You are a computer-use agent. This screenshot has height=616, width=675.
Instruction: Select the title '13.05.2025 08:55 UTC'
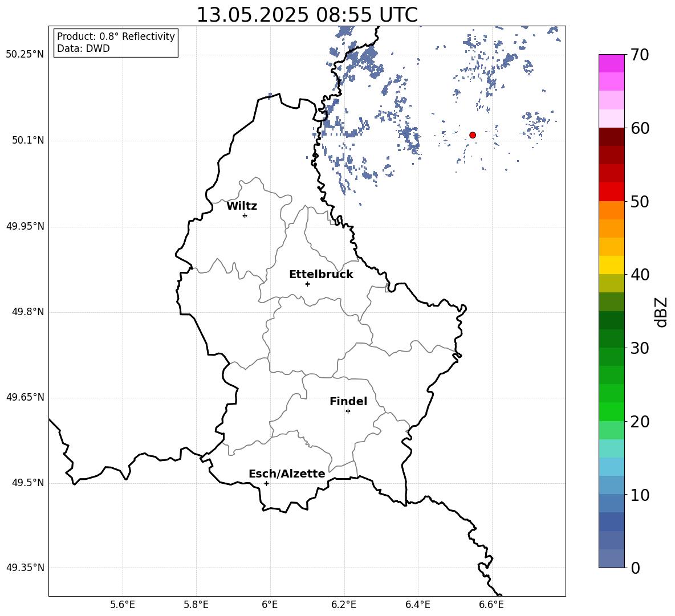(307, 15)
